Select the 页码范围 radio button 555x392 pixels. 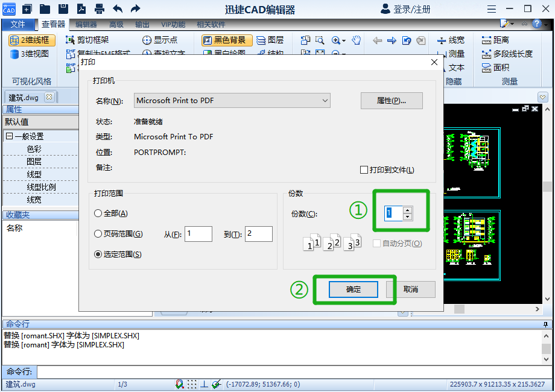(x=98, y=234)
